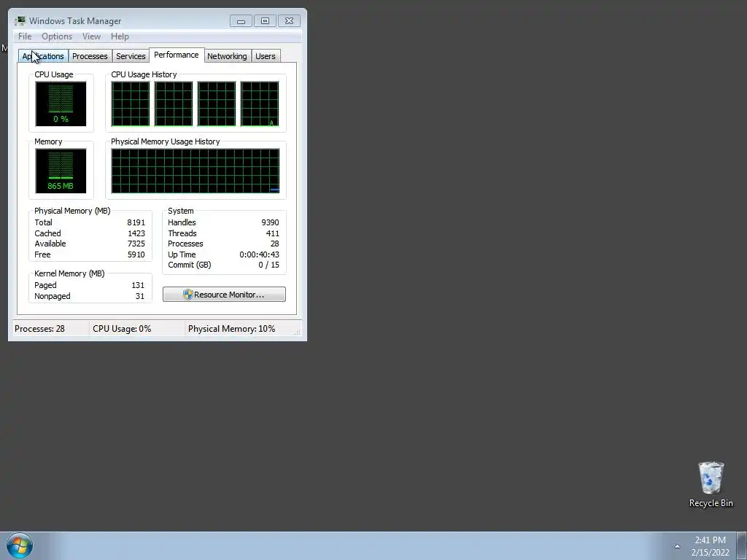747x560 pixels.
Task: Click the shield icon on Resource Monitor button
Action: (x=187, y=295)
